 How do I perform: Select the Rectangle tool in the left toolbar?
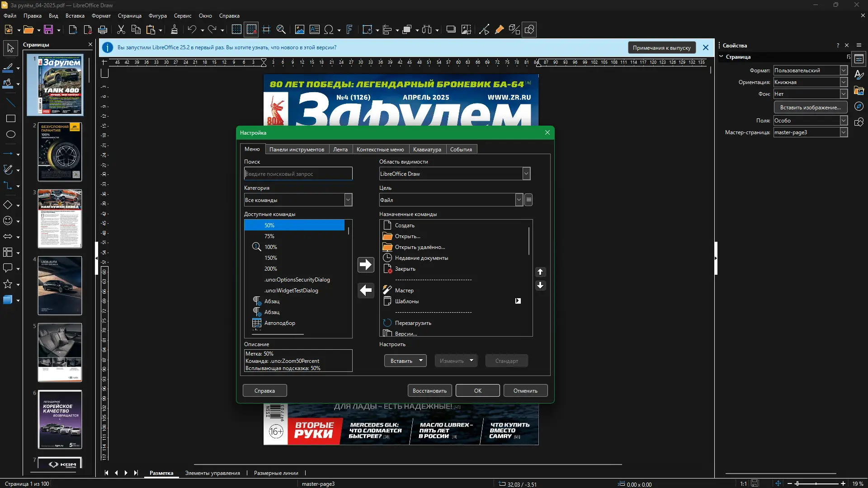[x=10, y=118]
